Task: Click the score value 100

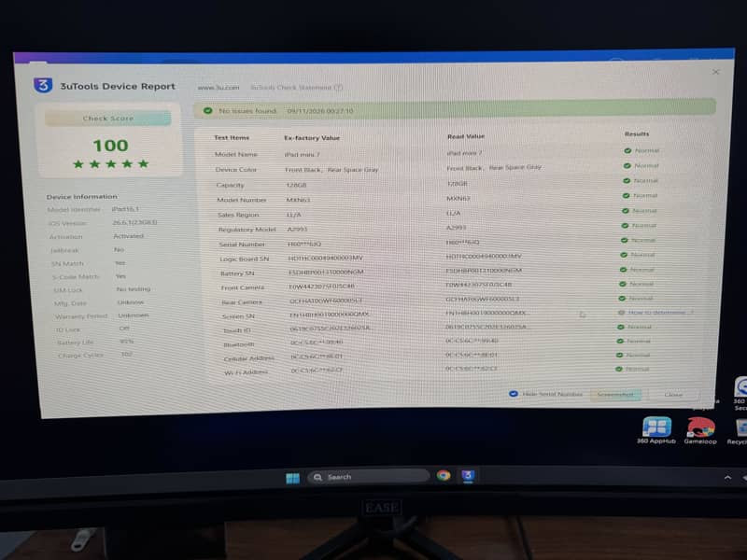Action: tap(110, 146)
